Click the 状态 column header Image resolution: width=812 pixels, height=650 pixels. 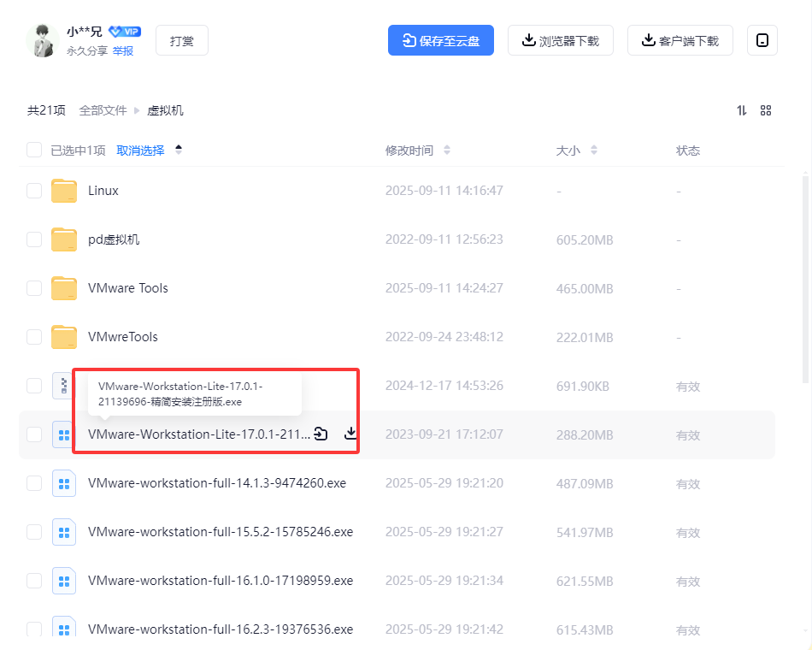point(688,151)
